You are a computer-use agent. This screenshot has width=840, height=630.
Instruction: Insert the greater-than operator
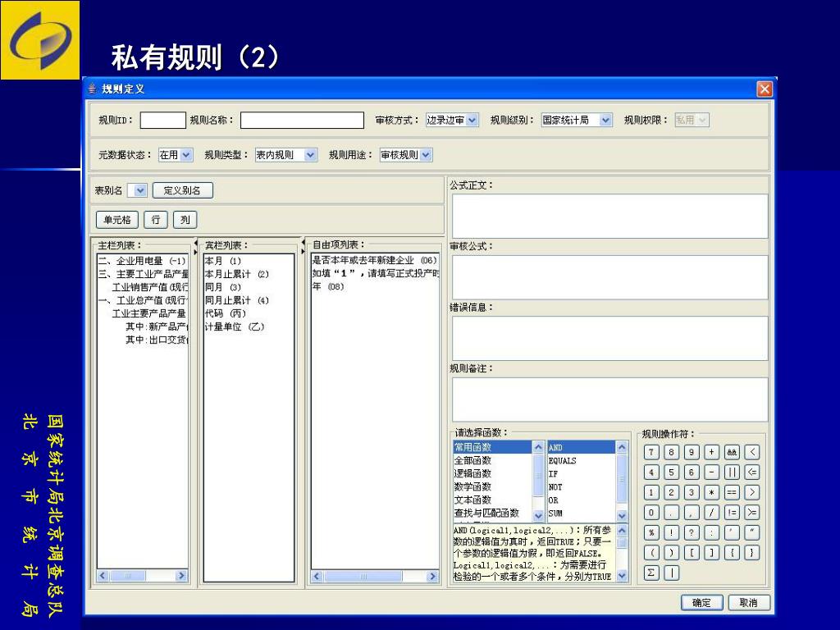752,492
